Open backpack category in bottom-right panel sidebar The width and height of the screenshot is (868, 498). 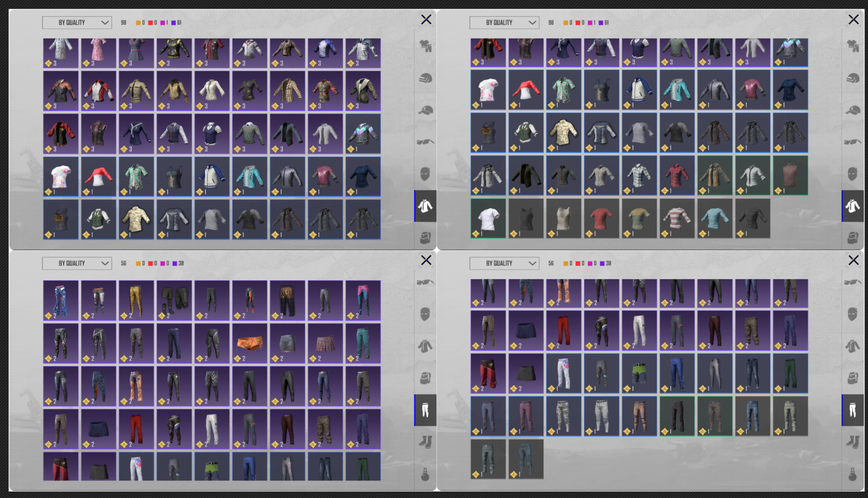(853, 378)
